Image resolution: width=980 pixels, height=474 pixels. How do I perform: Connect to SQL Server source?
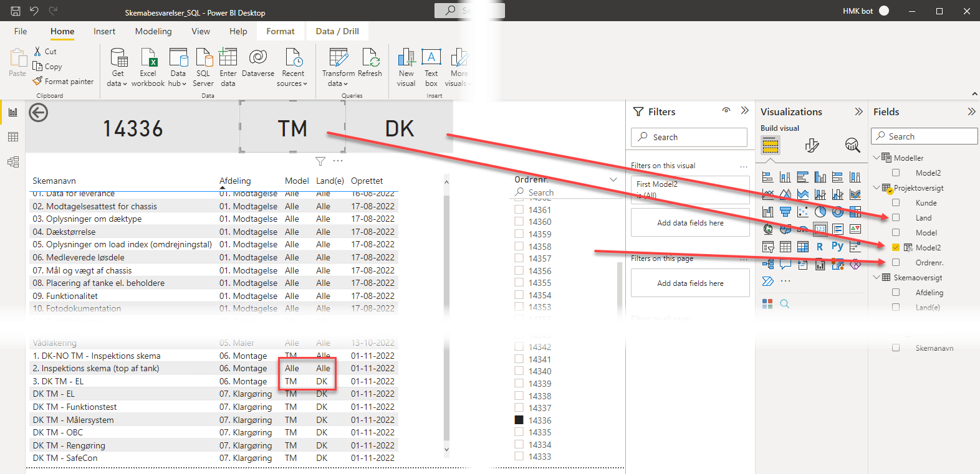click(203, 67)
